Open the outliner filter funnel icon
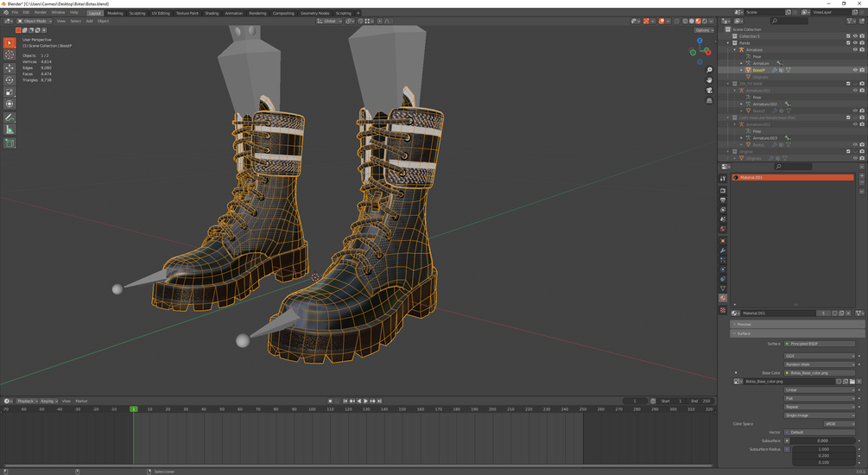This screenshot has height=475, width=868. [850, 21]
